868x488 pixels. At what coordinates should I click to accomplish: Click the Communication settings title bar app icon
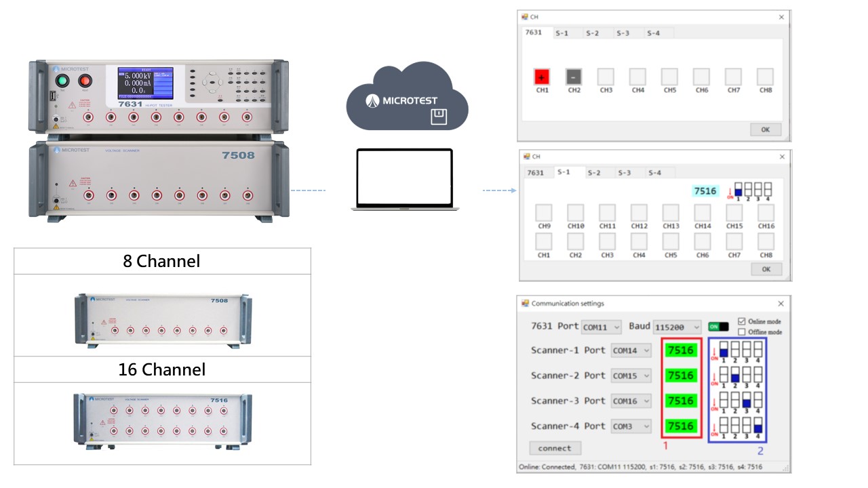click(x=525, y=304)
